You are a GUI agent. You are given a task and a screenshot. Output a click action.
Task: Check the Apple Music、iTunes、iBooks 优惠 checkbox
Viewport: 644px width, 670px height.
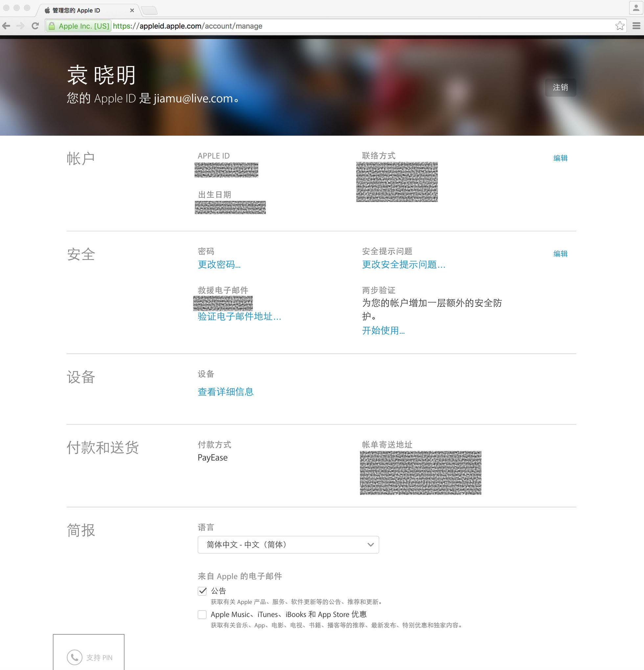[202, 614]
